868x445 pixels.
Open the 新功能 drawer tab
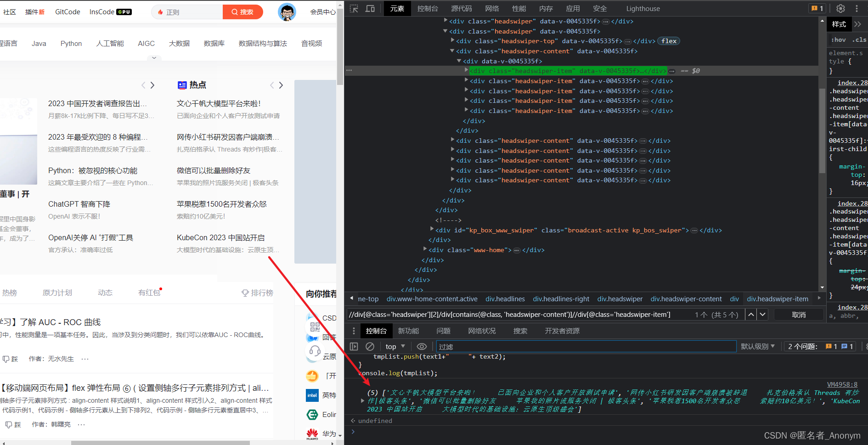pos(408,331)
